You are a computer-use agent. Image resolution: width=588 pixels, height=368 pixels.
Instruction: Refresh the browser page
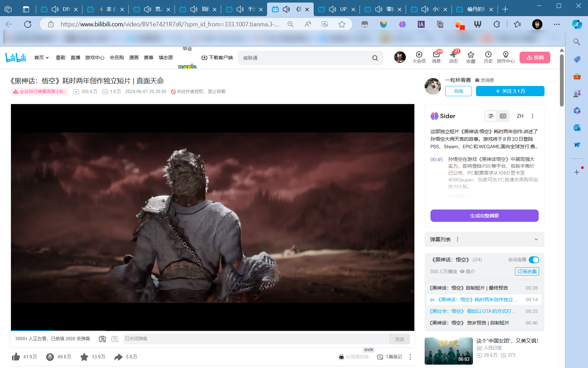(28, 24)
